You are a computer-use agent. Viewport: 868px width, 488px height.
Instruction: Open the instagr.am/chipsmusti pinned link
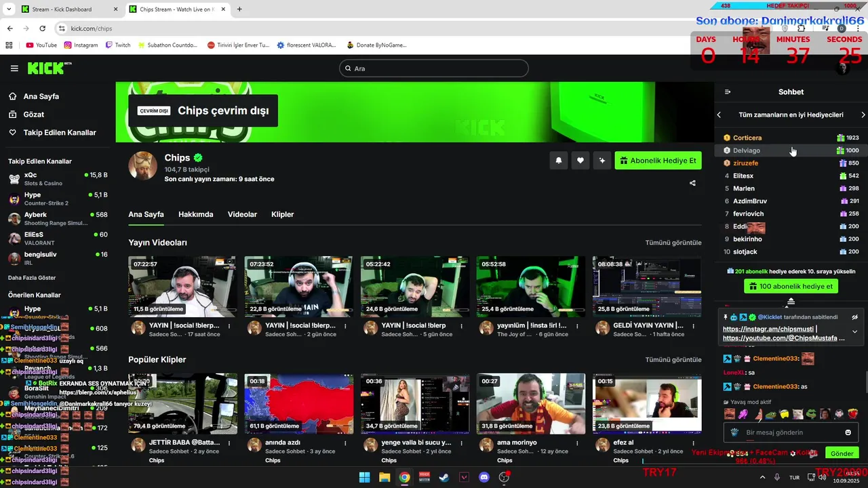coord(768,329)
